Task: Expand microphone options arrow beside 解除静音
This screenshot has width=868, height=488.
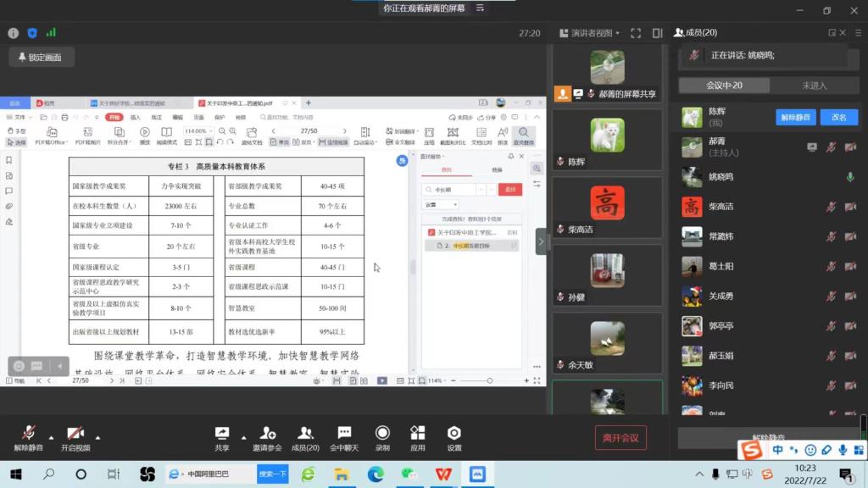Action: tap(51, 437)
